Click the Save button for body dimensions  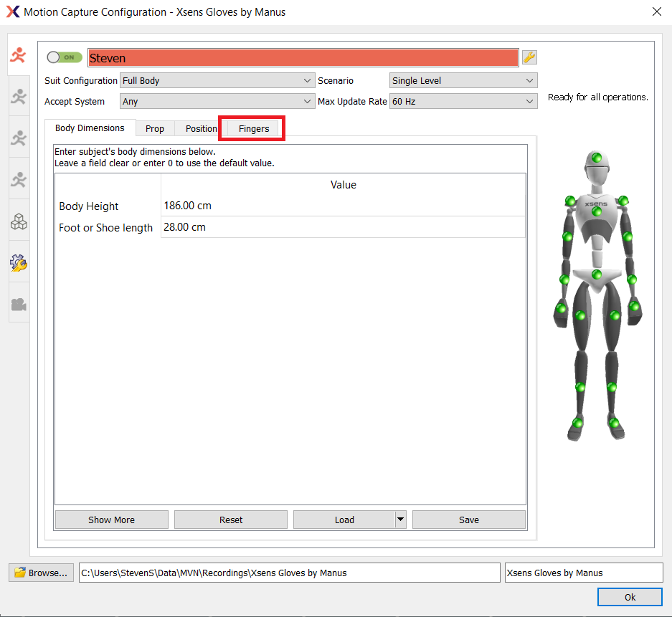(468, 520)
